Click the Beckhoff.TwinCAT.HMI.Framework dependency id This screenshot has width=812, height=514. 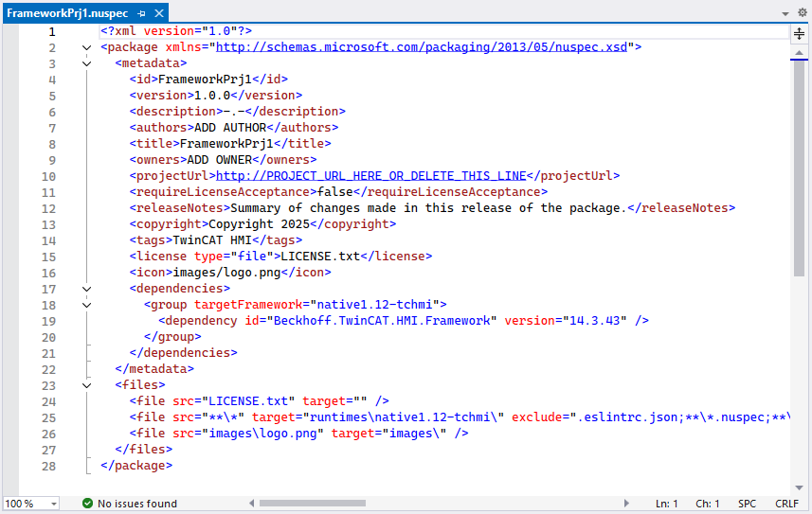382,320
